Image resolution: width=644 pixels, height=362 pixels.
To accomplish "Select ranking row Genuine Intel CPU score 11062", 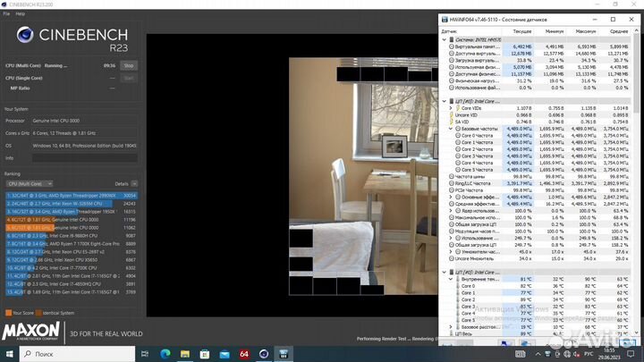I will pyautogui.click(x=72, y=227).
